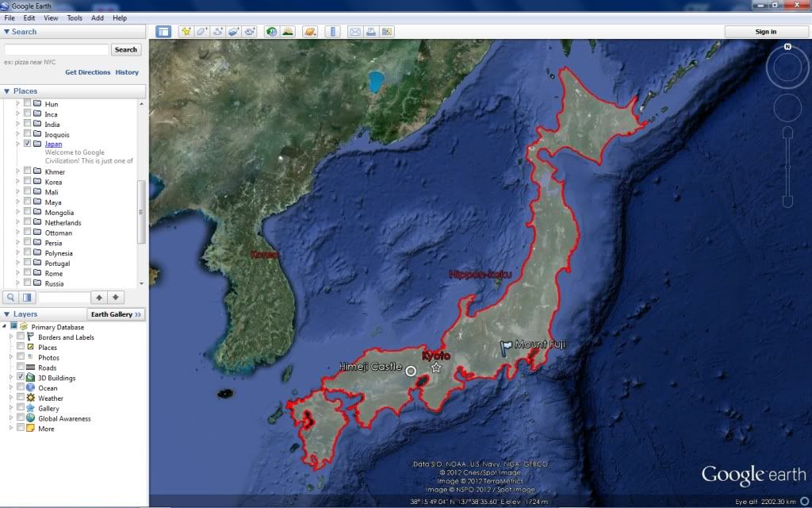Open the File menu

pyautogui.click(x=10, y=17)
